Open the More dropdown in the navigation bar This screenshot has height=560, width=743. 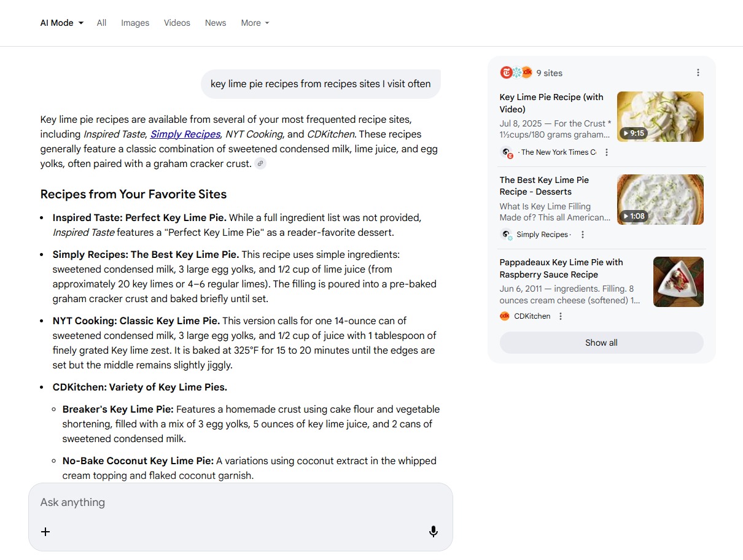click(254, 23)
